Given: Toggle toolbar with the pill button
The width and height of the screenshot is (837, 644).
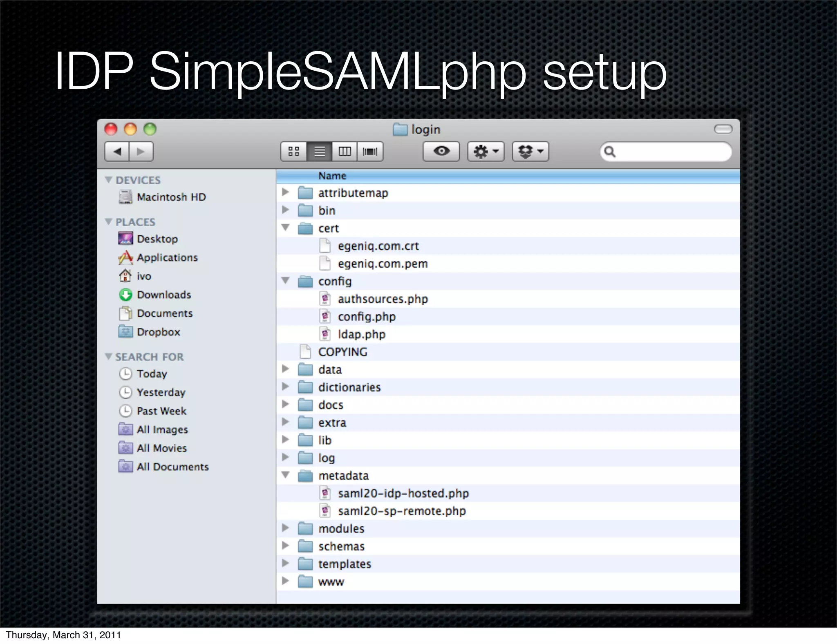Looking at the screenshot, I should coord(723,129).
